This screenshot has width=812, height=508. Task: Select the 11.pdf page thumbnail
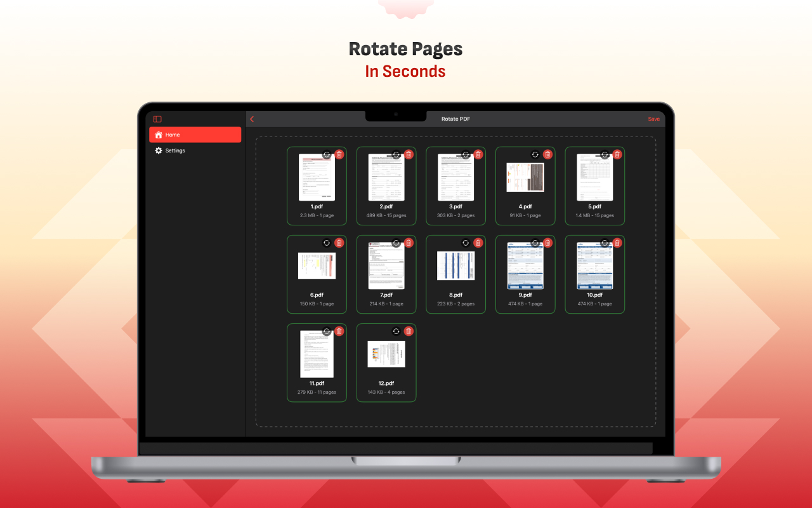pos(317,354)
